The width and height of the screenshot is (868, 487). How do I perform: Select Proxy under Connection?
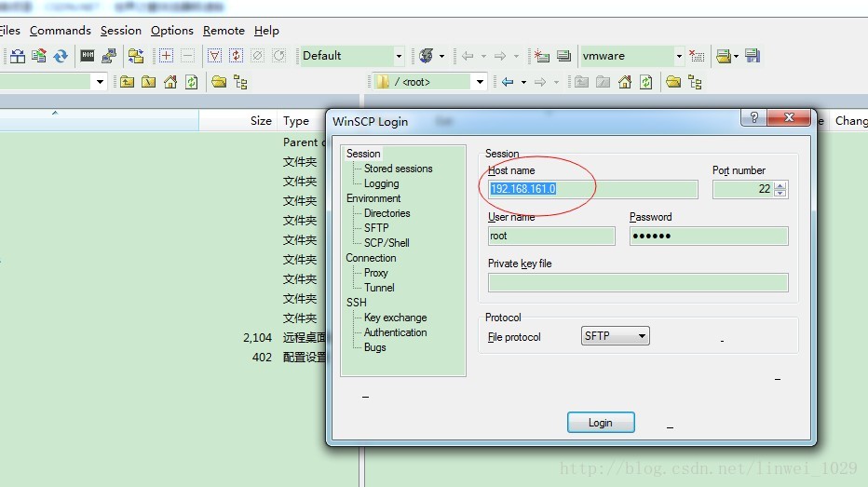pyautogui.click(x=376, y=273)
